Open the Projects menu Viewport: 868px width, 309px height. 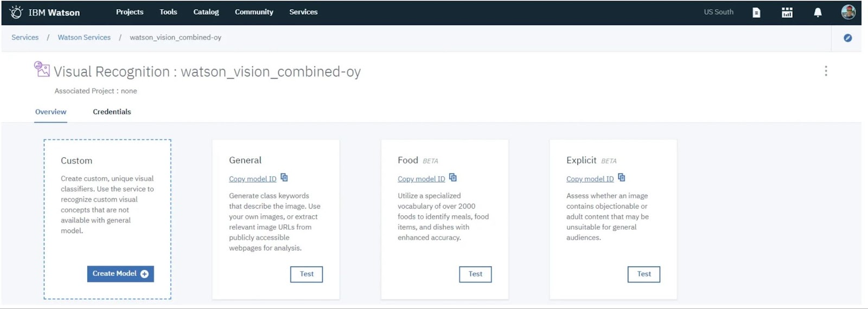pos(130,12)
